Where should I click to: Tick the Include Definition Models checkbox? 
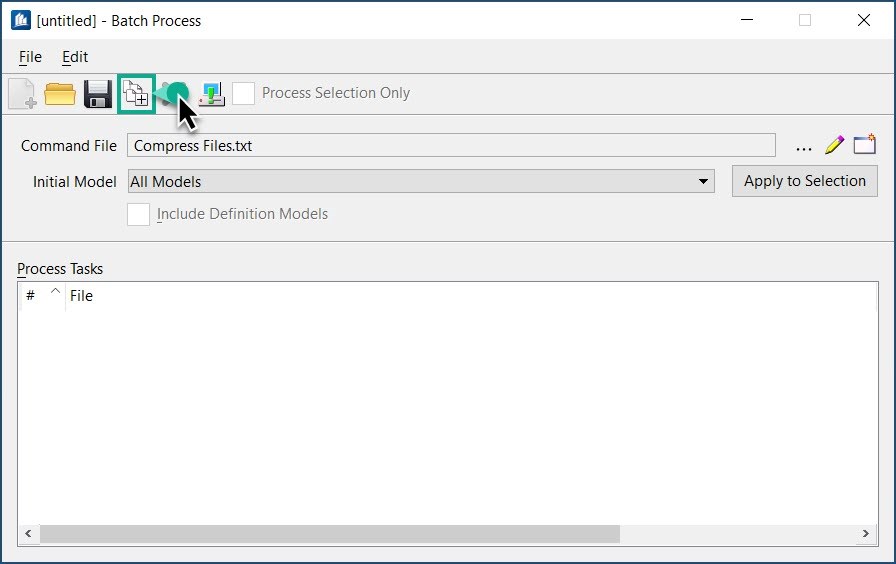138,214
